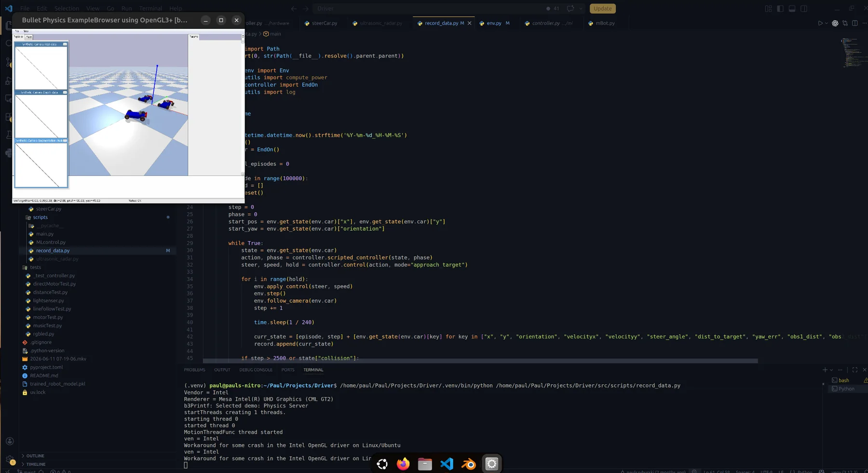Open the Run menu
Image resolution: width=868 pixels, height=473 pixels.
pyautogui.click(x=126, y=9)
